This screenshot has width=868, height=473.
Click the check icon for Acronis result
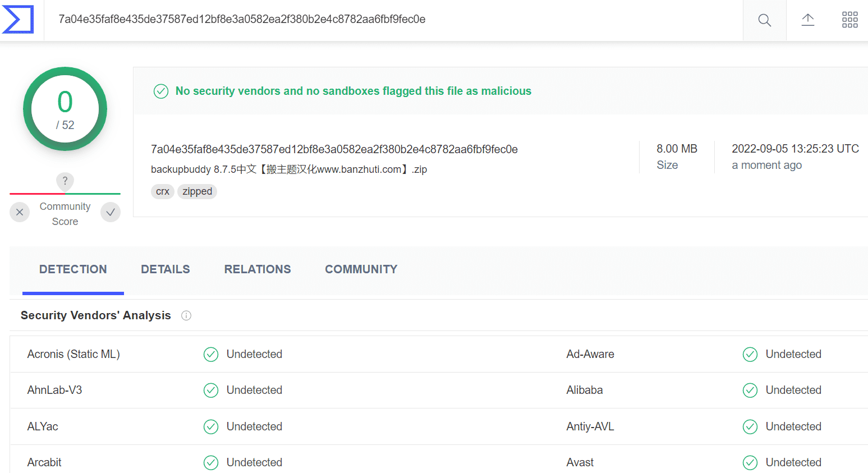point(211,354)
